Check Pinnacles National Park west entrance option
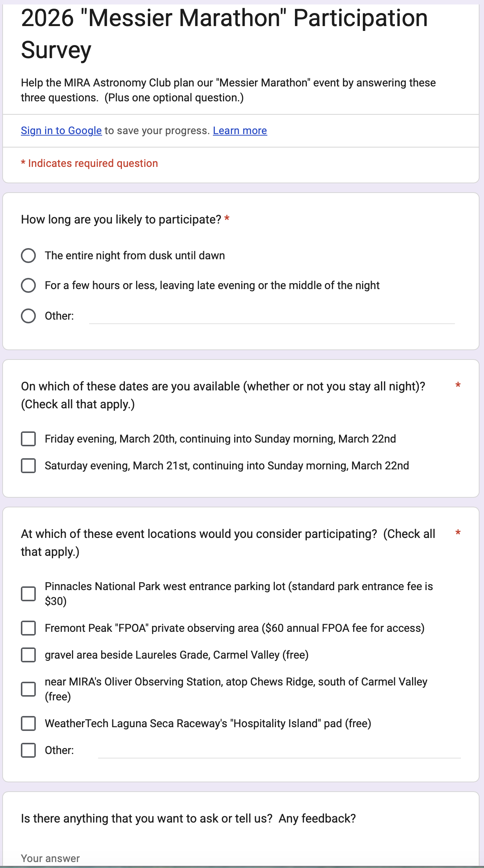Screen dimensions: 484x868 pyautogui.click(x=28, y=594)
